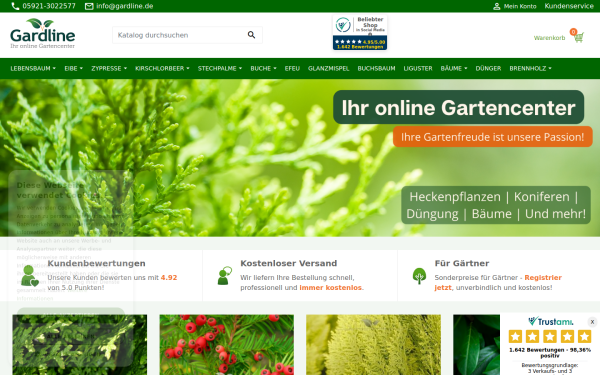Viewport: 600px width, 375px height.
Task: Click the Für Gärtner tree icon
Action: point(419,276)
